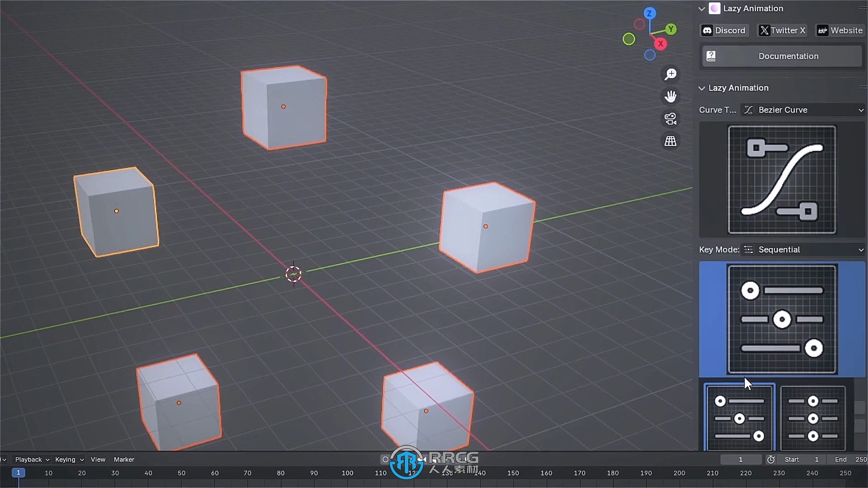Open the Curve Type dropdown menu
The image size is (868, 488).
coord(804,110)
